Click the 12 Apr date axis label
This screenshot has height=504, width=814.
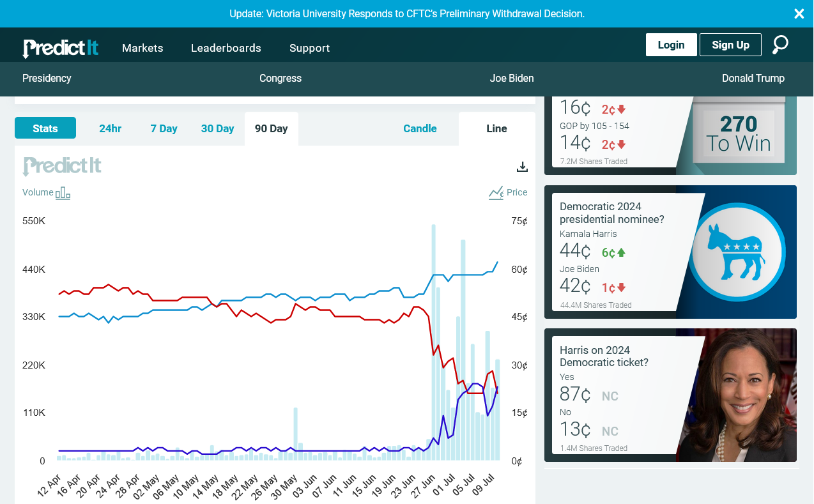49,485
